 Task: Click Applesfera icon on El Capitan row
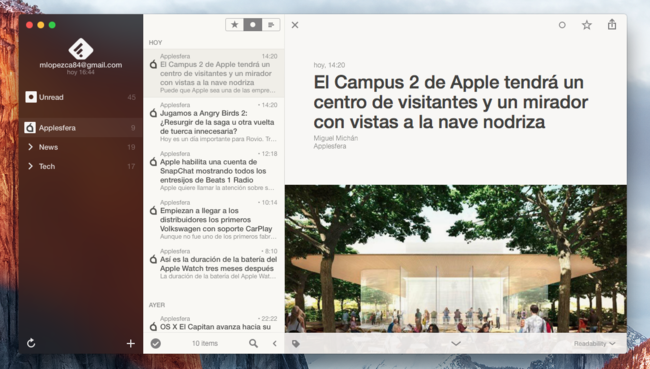coord(153,327)
